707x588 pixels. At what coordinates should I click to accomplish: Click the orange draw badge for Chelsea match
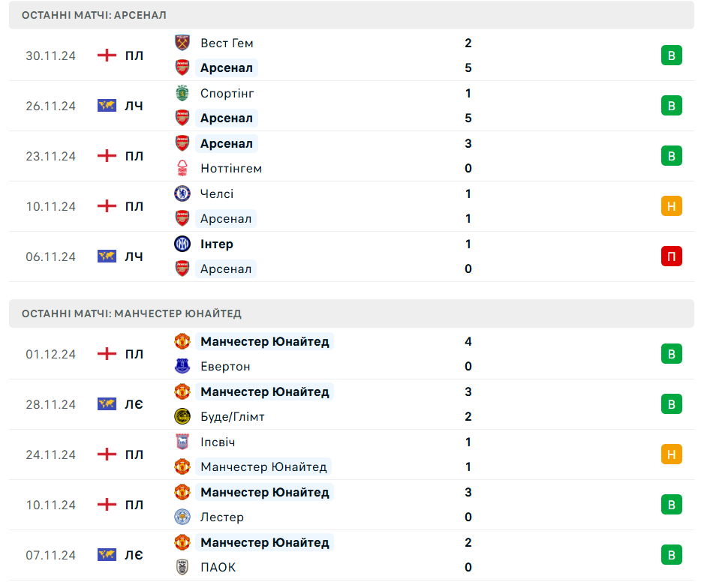671,206
